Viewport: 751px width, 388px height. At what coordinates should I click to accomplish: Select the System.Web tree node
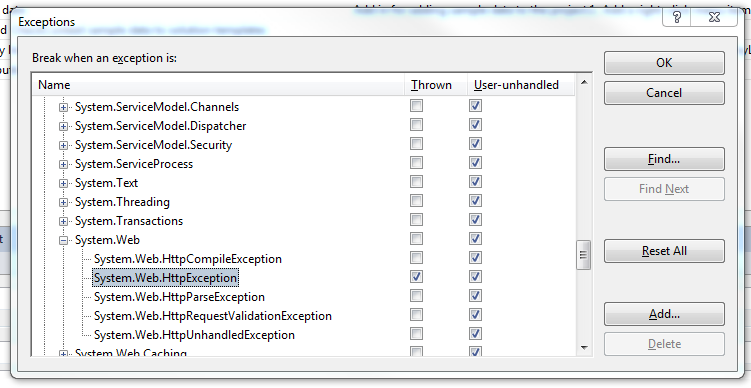[107, 240]
